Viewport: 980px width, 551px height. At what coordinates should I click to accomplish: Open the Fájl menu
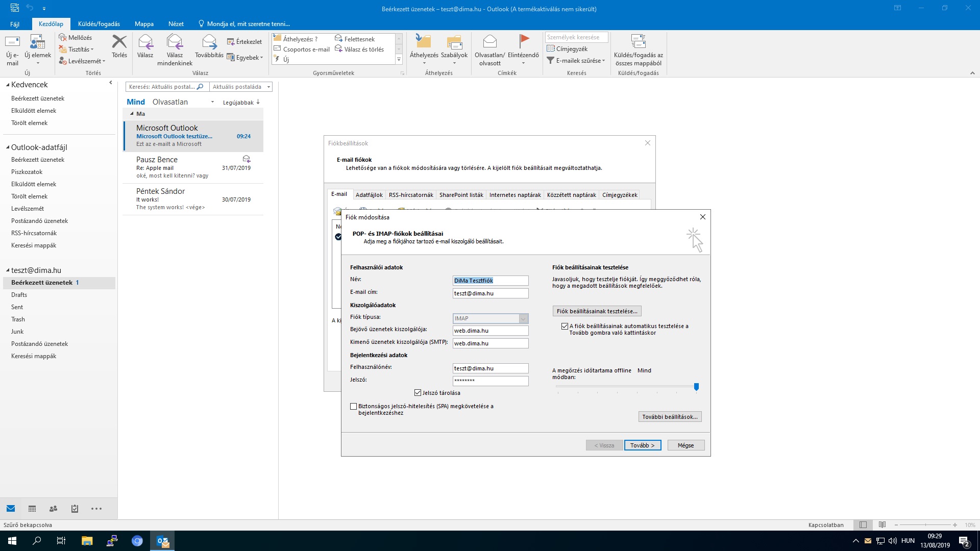point(15,24)
